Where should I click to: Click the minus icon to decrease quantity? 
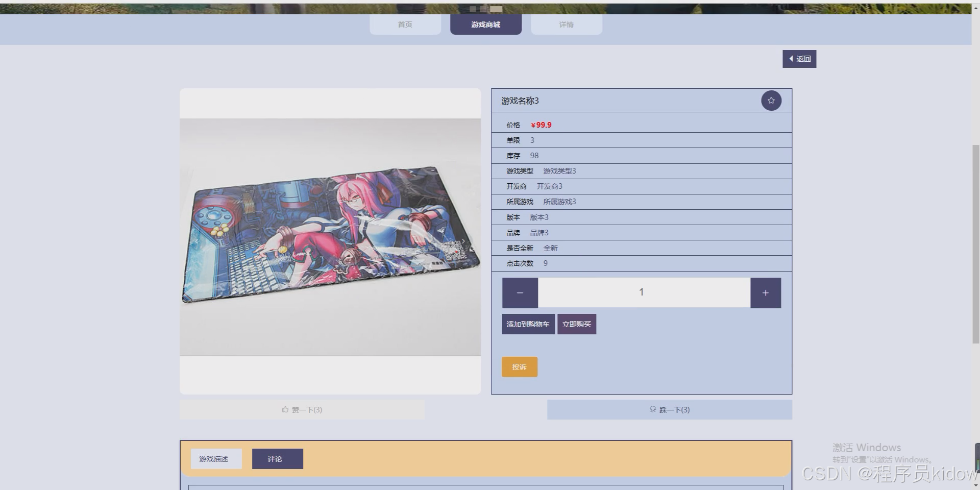520,292
